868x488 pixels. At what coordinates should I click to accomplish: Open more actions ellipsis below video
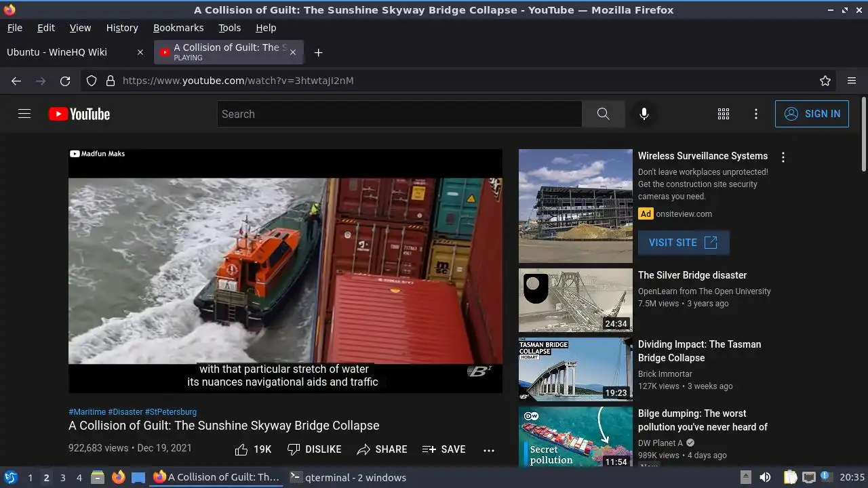coord(489,449)
